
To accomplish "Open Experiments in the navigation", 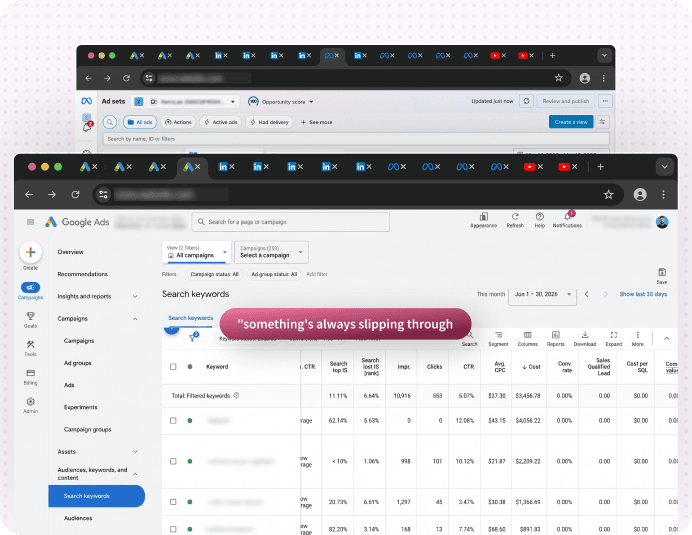I will [x=81, y=407].
